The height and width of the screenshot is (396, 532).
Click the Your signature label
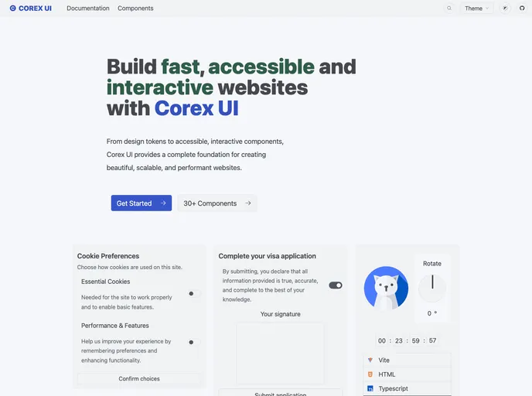pyautogui.click(x=280, y=314)
